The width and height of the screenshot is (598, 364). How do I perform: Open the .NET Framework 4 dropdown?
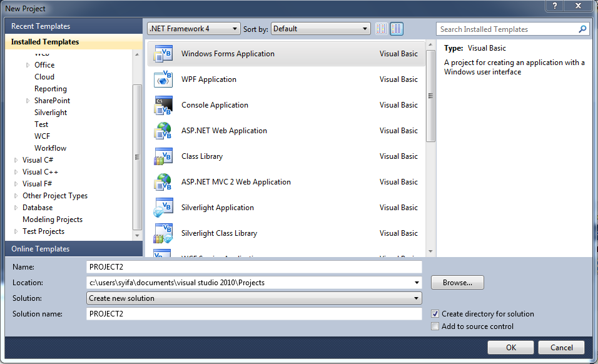click(236, 28)
